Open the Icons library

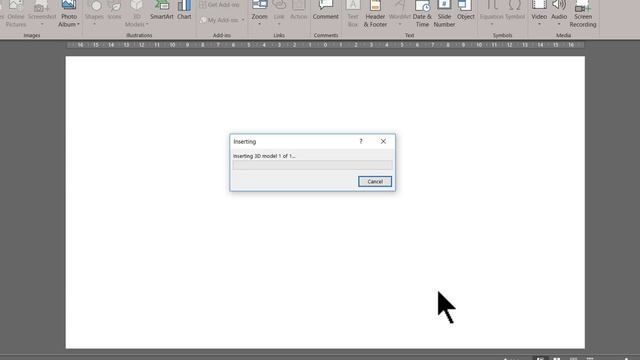pos(115,11)
